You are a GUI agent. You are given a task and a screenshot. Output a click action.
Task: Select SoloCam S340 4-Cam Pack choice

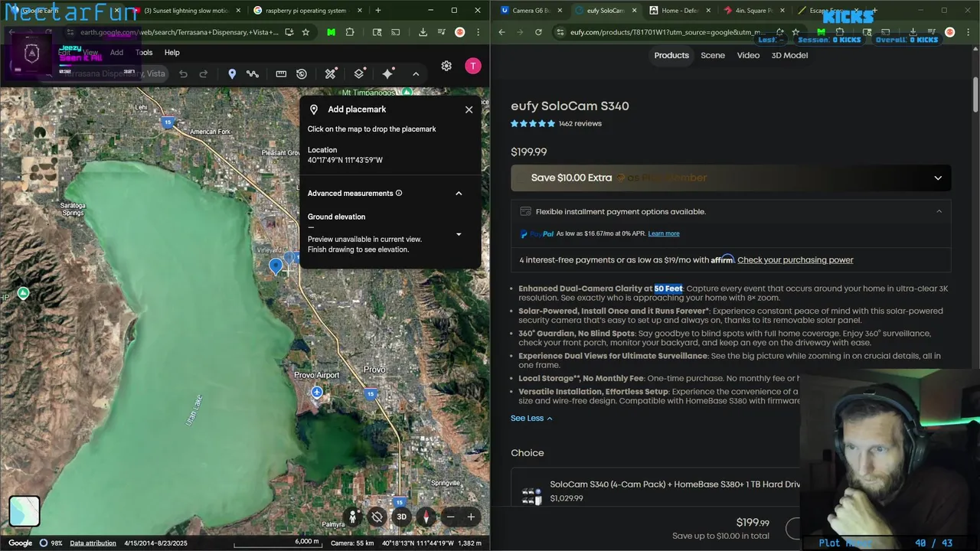tap(674, 490)
